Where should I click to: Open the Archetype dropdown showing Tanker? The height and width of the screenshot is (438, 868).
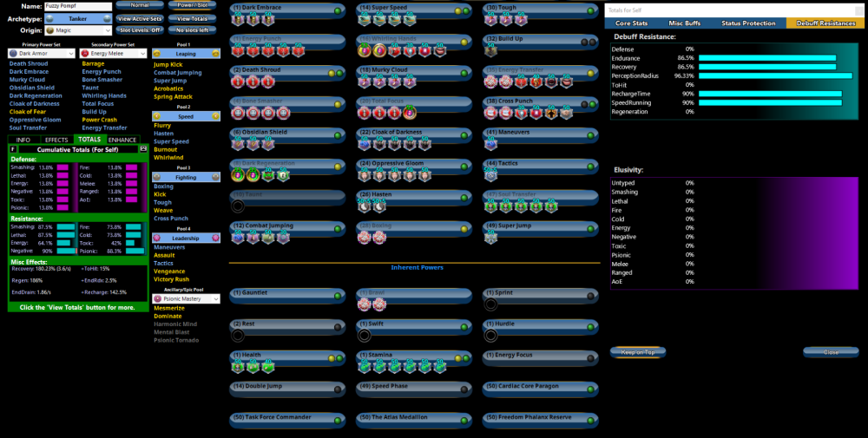(77, 17)
